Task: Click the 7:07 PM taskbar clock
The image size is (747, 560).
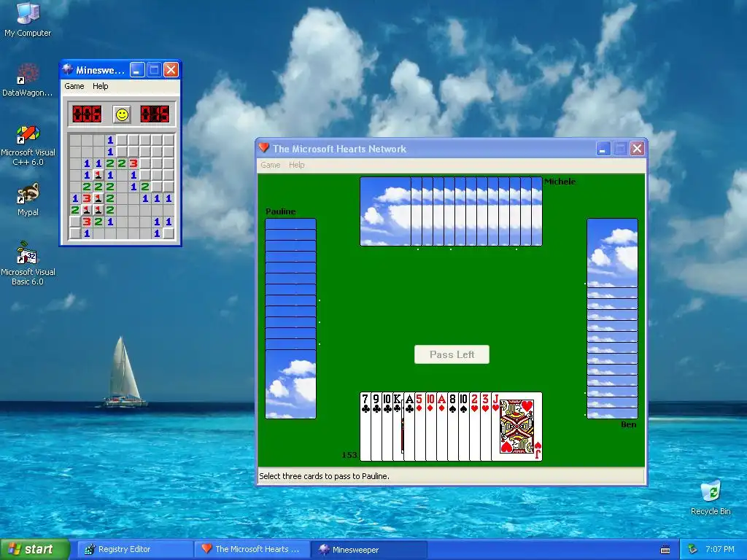Action: 720,550
